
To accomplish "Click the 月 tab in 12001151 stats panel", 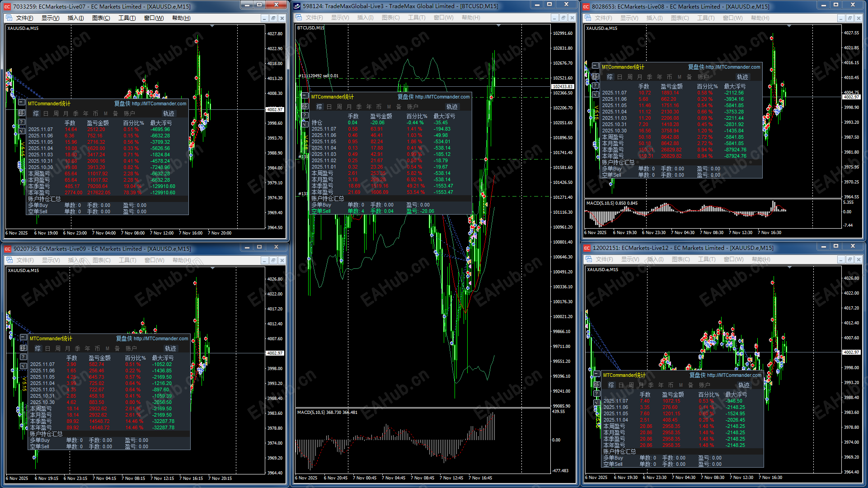I will point(641,385).
